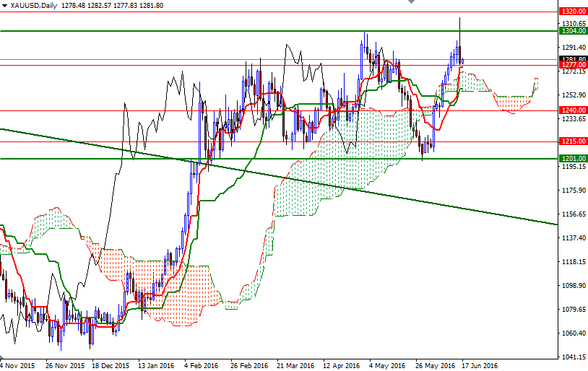Image resolution: width=588 pixels, height=371 pixels.
Task: Click the 17 Jun 2016 date label
Action: pyautogui.click(x=479, y=365)
